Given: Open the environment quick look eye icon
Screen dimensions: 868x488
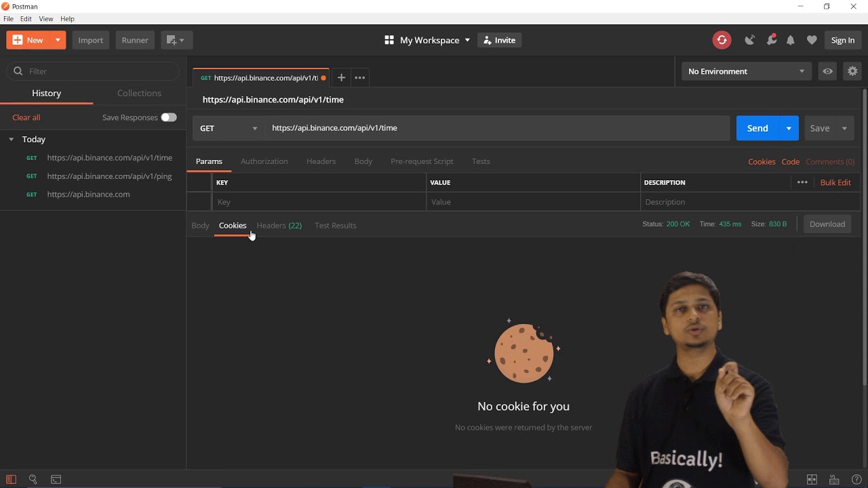Looking at the screenshot, I should [827, 71].
